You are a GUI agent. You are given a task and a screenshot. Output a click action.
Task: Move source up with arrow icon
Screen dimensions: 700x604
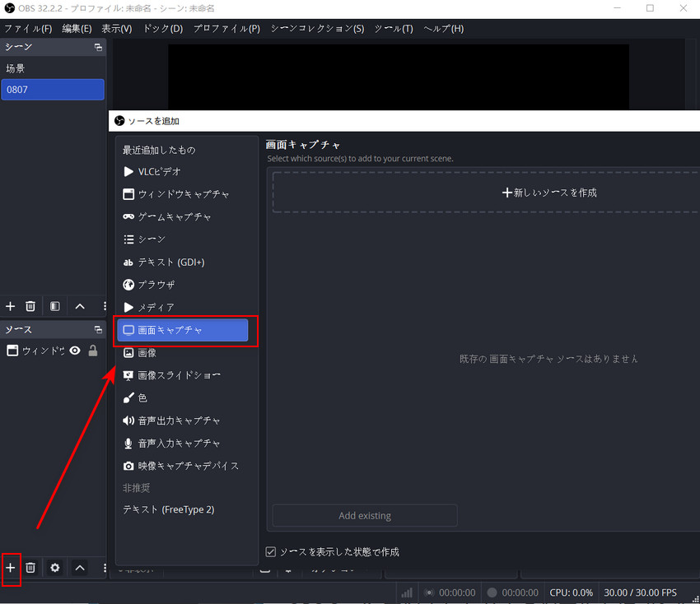click(80, 568)
